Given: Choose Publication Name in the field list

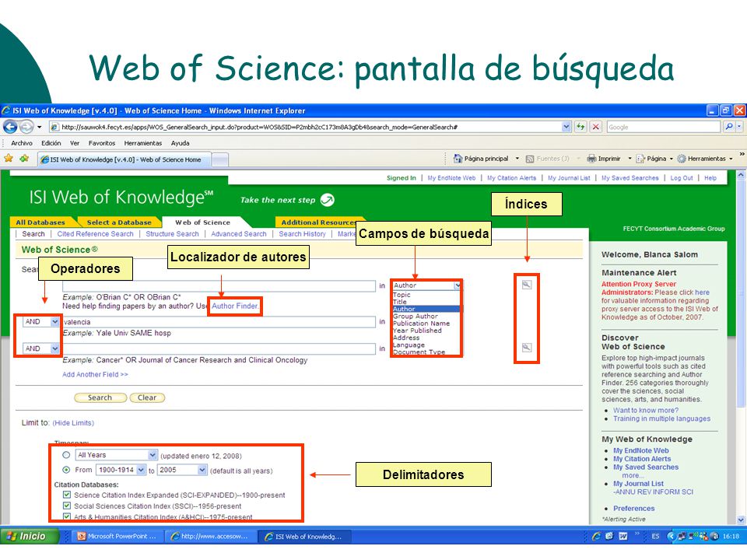Looking at the screenshot, I should (x=421, y=324).
